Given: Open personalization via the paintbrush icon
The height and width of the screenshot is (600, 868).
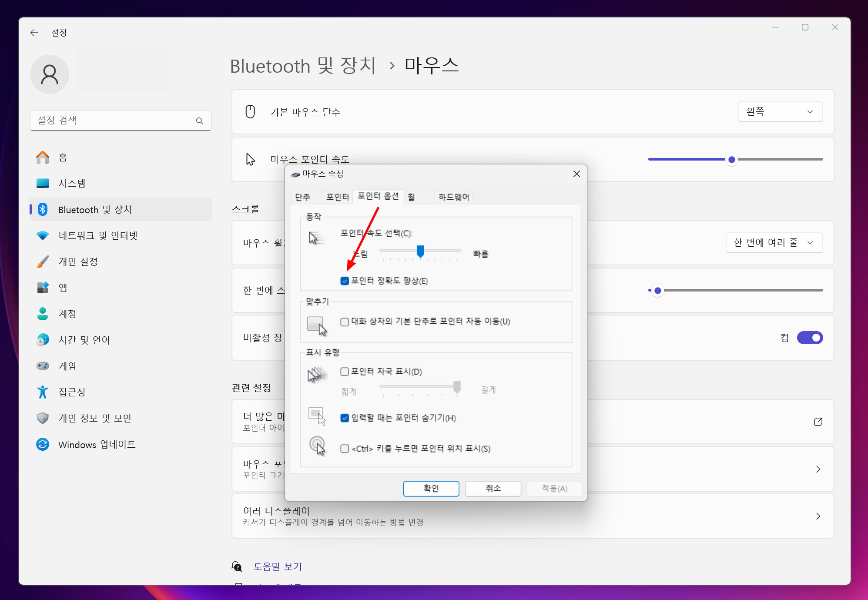Looking at the screenshot, I should click(x=43, y=261).
